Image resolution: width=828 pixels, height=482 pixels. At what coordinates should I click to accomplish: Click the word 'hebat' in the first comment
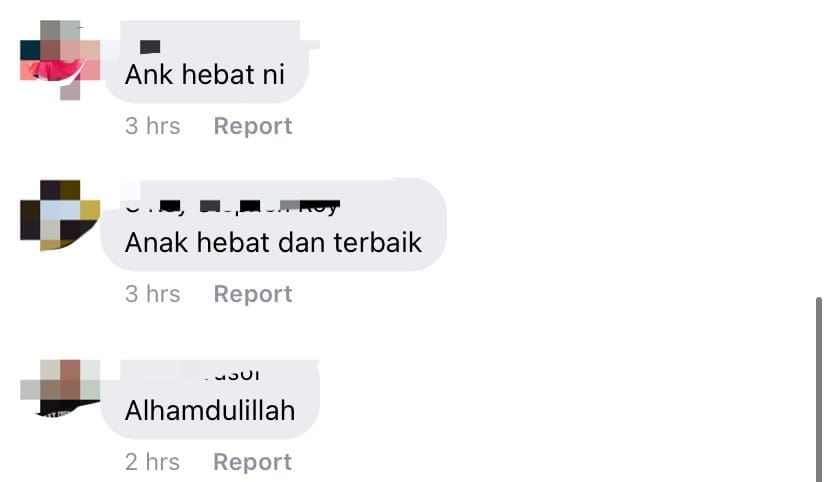coord(219,74)
